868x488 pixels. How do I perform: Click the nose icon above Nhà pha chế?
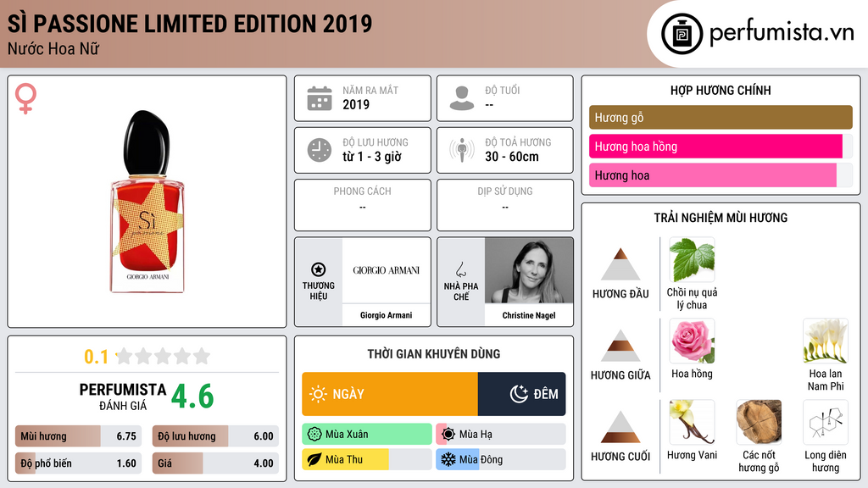click(x=461, y=269)
